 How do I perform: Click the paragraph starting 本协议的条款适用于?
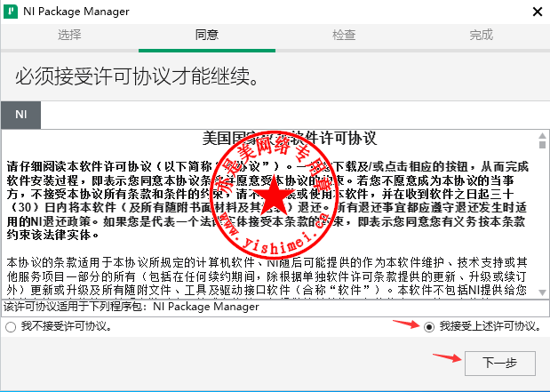267,276
